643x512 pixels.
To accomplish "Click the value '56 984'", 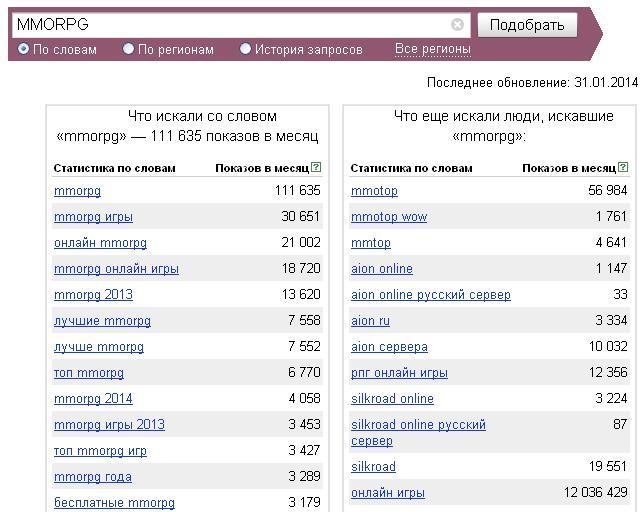I will (608, 190).
